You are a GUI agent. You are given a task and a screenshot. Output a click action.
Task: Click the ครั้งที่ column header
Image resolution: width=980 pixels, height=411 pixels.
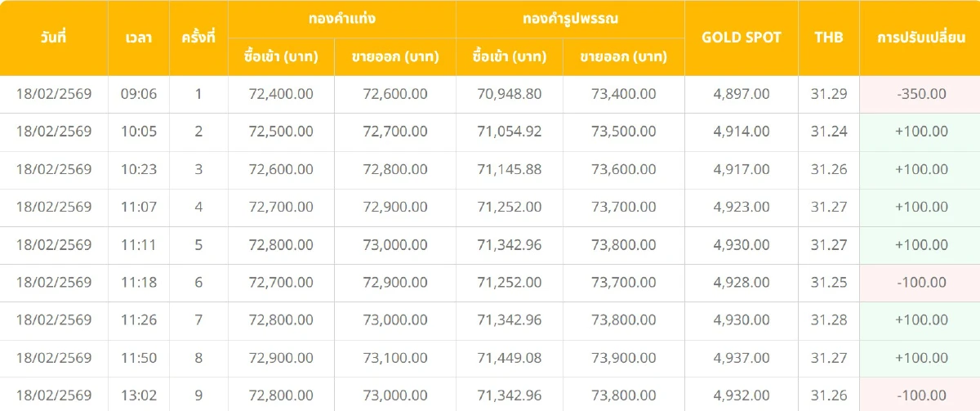[198, 38]
